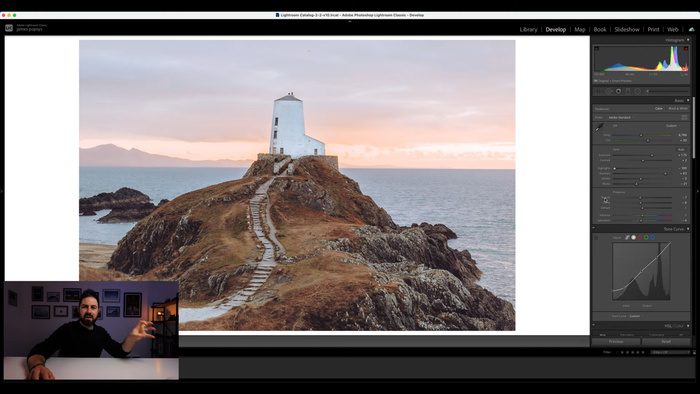Viewport: 700px width, 394px height.
Task: Open the WB Custom preset dropdown
Action: [672, 126]
